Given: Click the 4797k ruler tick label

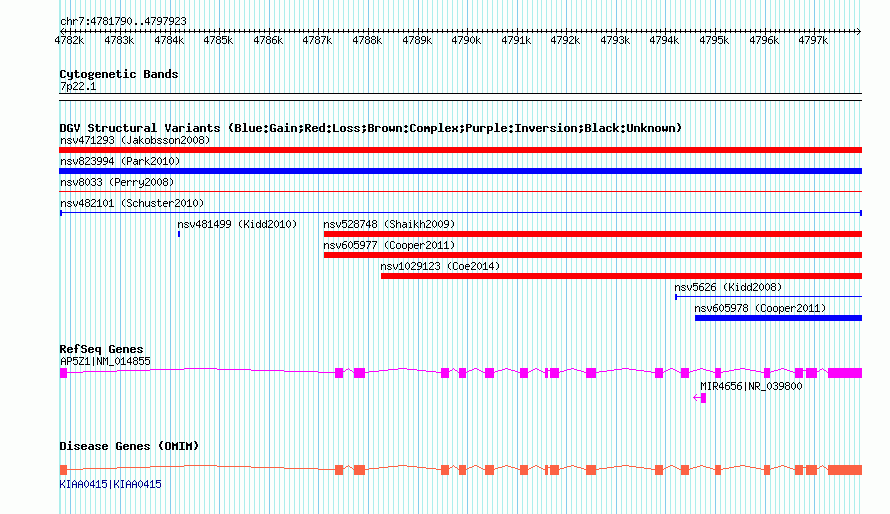Looking at the screenshot, I should [813, 40].
